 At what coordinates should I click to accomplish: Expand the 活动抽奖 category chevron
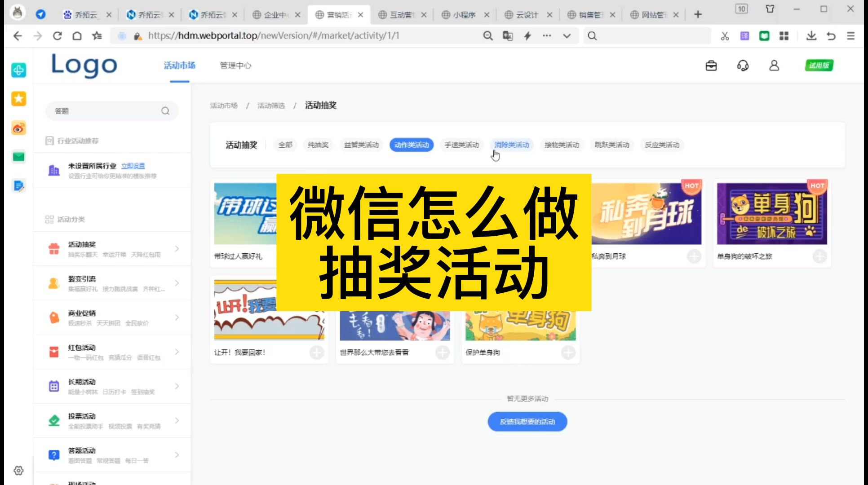pyautogui.click(x=177, y=249)
